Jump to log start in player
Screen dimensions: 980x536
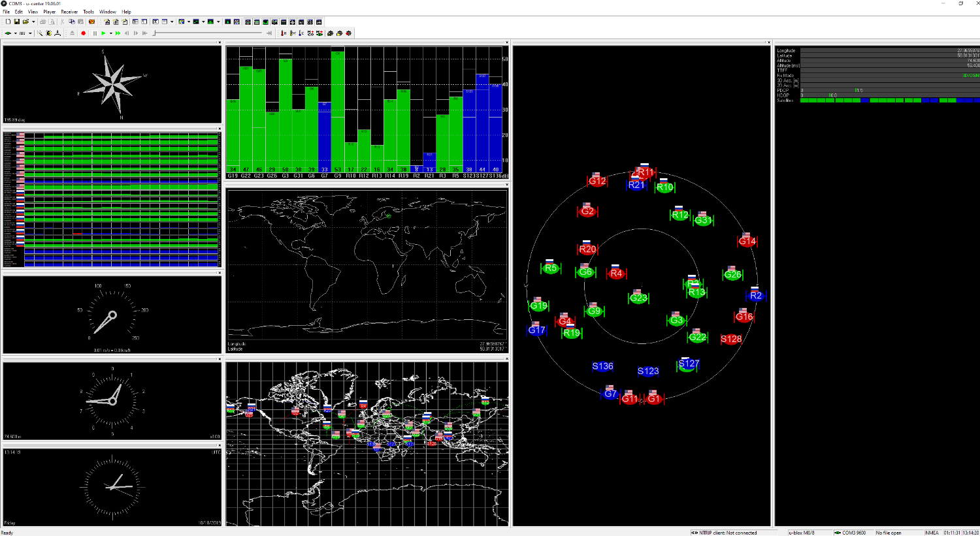coord(145,33)
